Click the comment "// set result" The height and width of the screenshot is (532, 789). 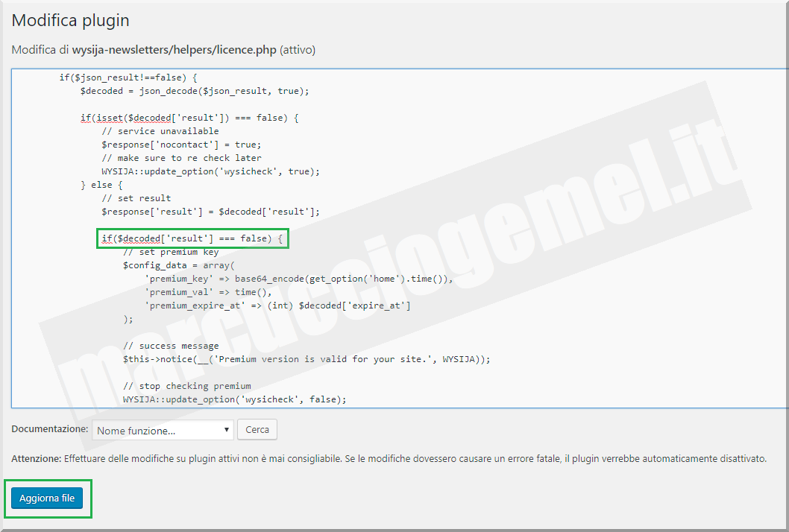(x=136, y=198)
